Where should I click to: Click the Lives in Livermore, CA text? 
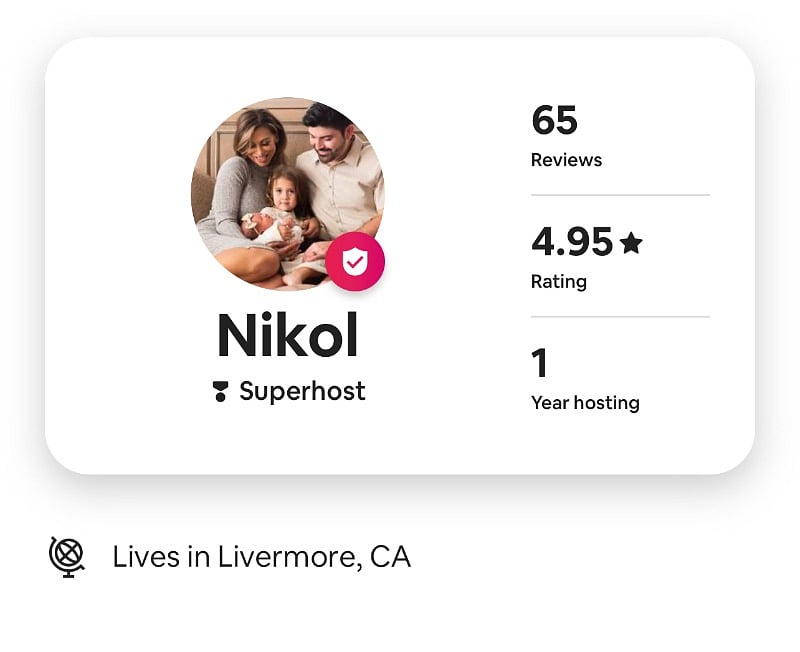[262, 557]
